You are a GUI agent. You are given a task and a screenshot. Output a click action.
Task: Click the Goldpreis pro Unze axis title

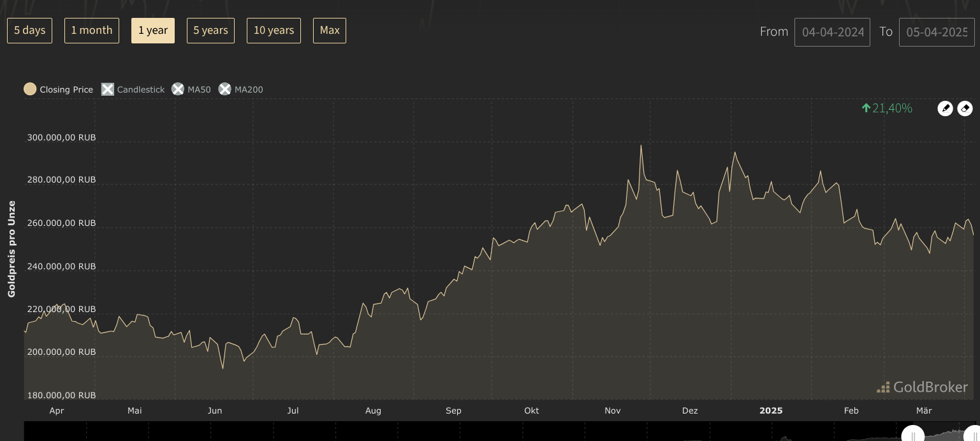coord(11,249)
